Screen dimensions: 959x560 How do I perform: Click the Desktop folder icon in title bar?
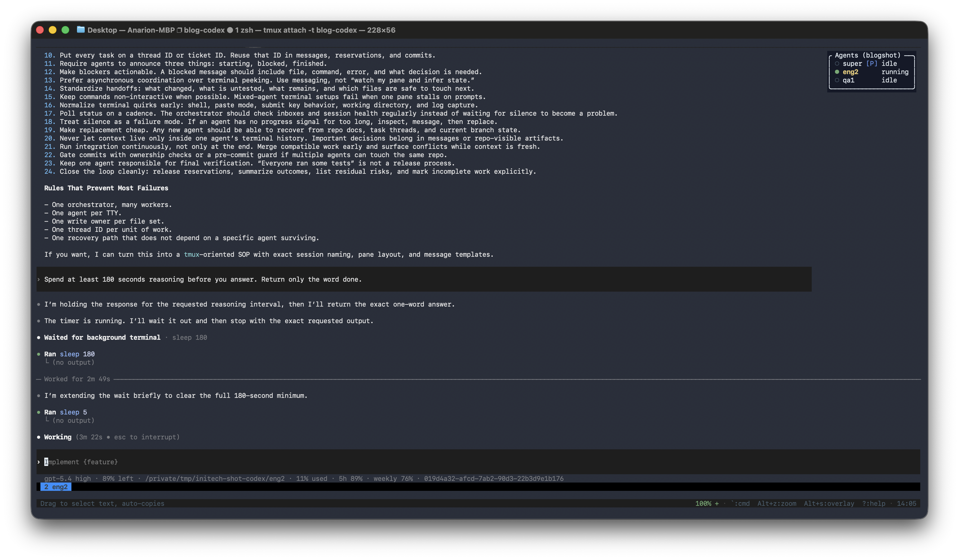(81, 30)
